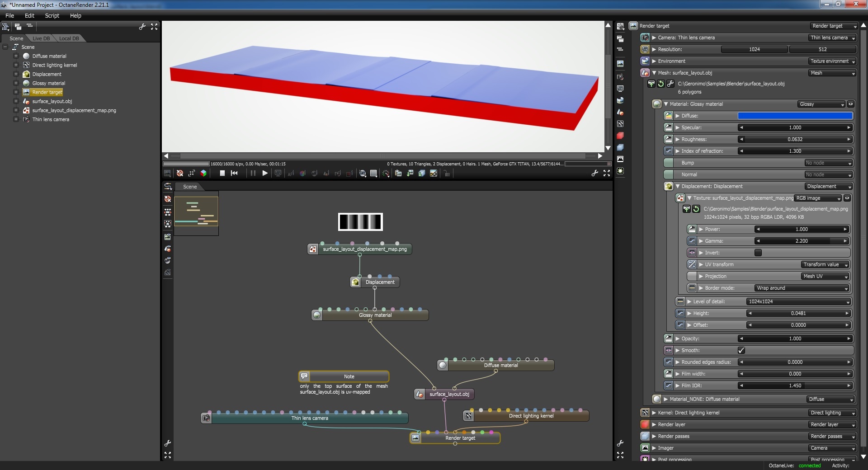Open the Level of detail dropdown

(798, 301)
